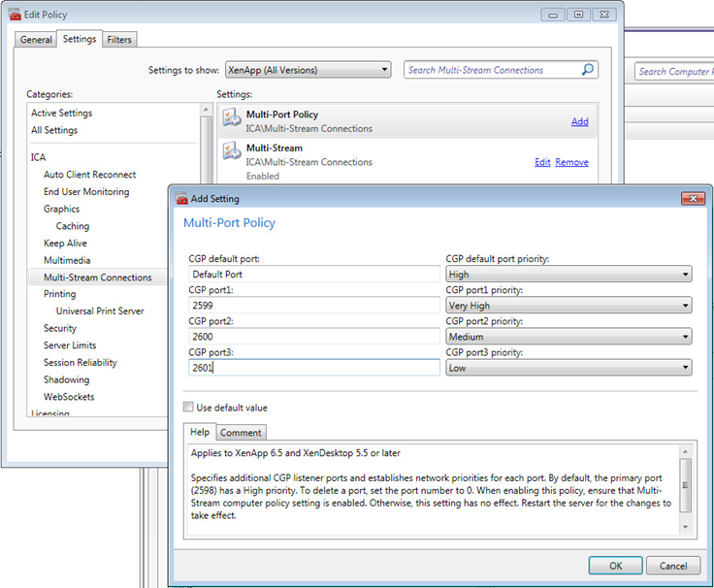The image size is (714, 588).
Task: Select Graphics category
Action: (61, 209)
